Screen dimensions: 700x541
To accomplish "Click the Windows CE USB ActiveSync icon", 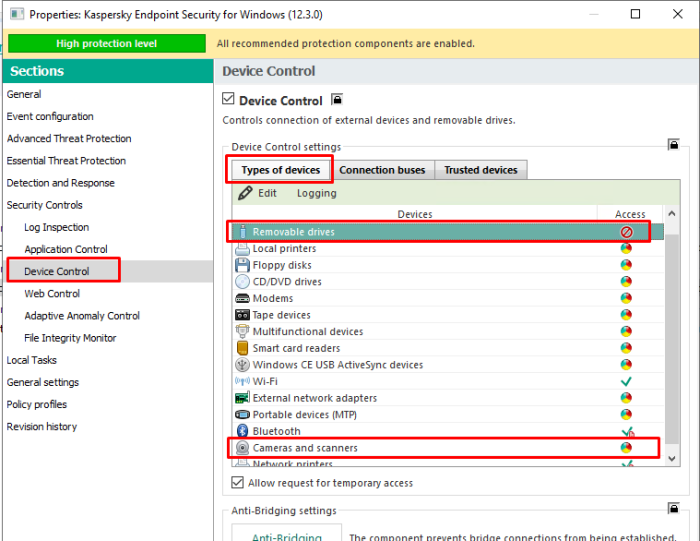I will point(242,365).
